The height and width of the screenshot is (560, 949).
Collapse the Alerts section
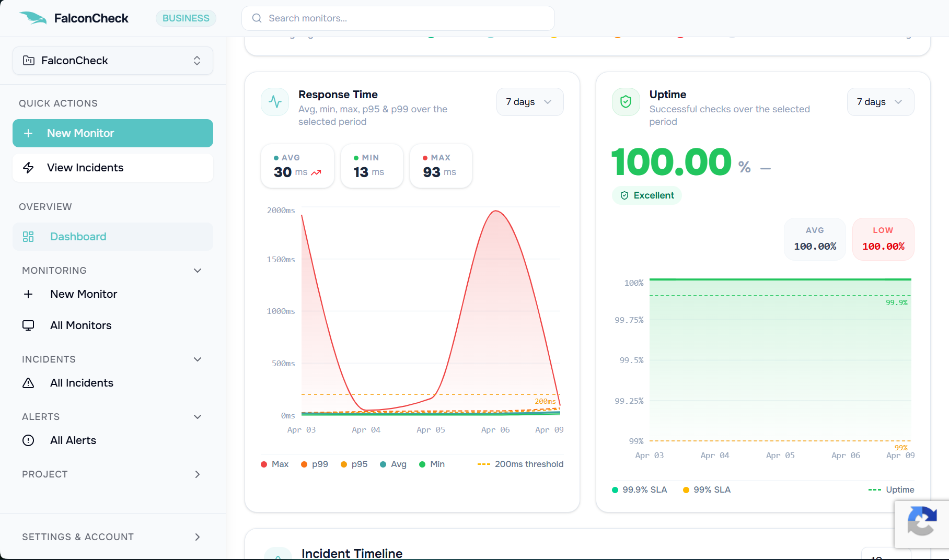[198, 417]
